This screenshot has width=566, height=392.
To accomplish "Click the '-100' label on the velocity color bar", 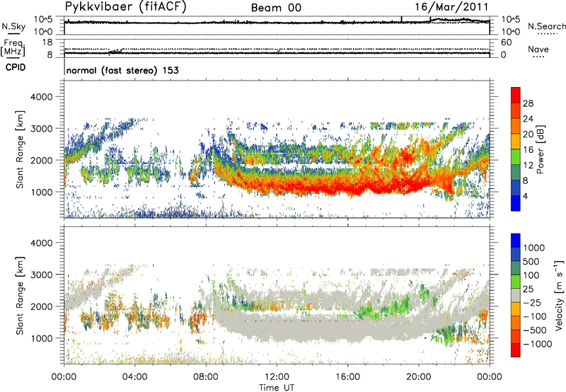I will (x=534, y=316).
